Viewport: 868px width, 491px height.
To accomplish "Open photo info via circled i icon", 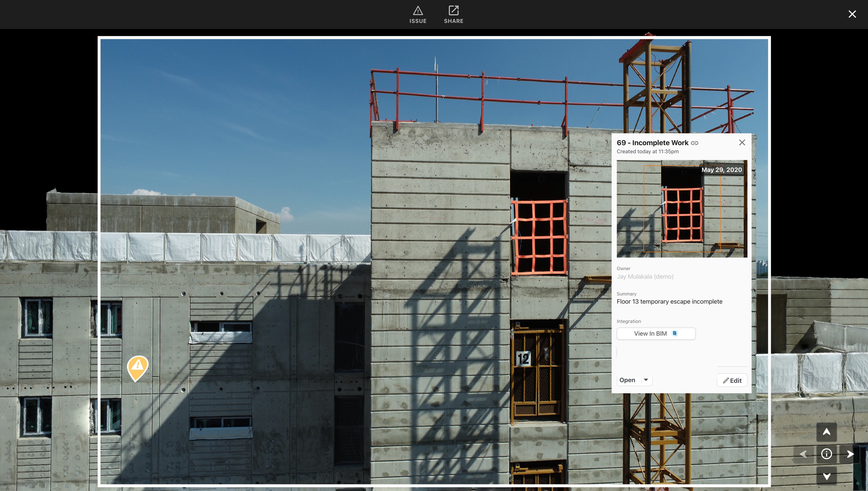I will [826, 454].
